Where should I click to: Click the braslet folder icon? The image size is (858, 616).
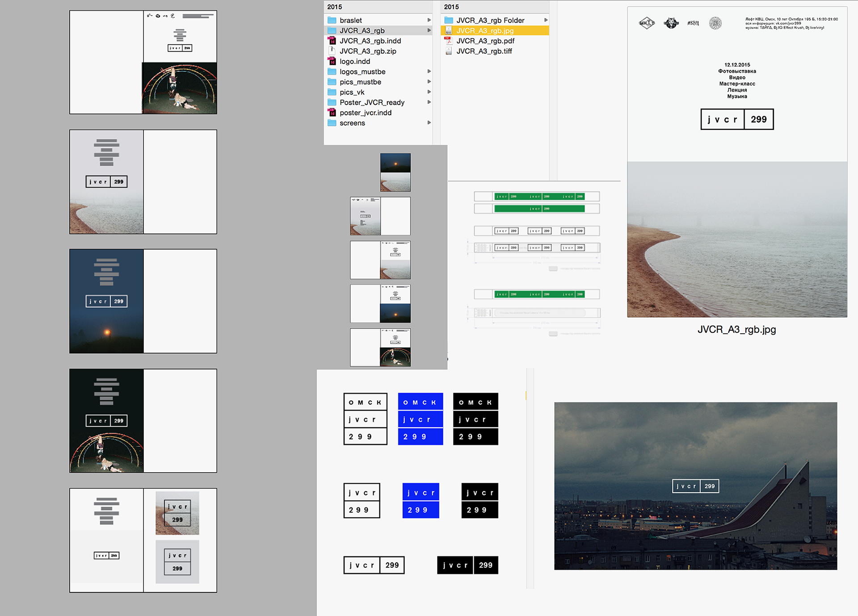332,20
